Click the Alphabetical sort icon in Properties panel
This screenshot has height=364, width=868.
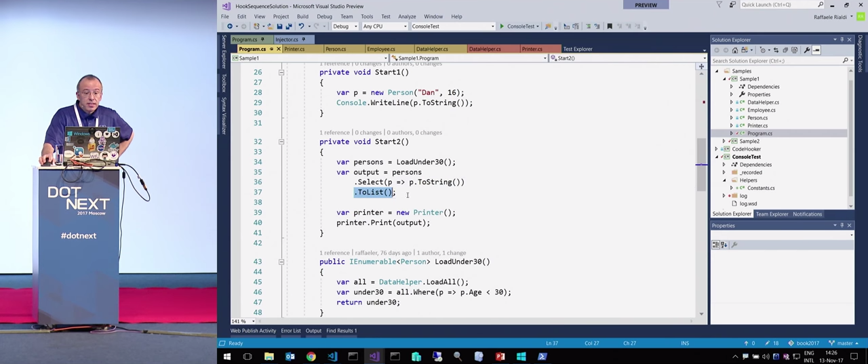(x=724, y=244)
